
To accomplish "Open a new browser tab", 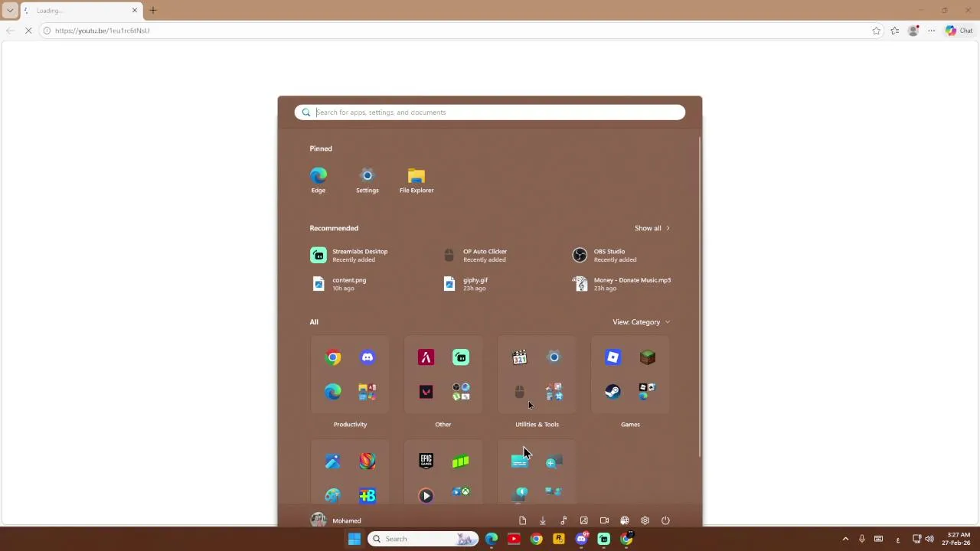I will pos(153,11).
